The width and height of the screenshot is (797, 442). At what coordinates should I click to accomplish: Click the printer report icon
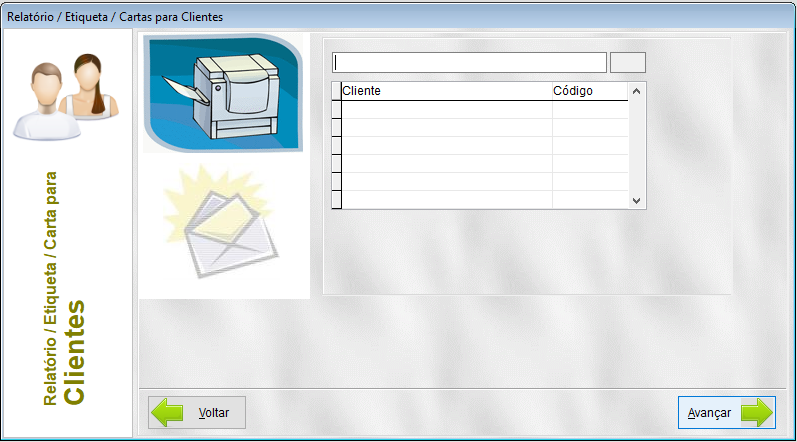pos(222,92)
